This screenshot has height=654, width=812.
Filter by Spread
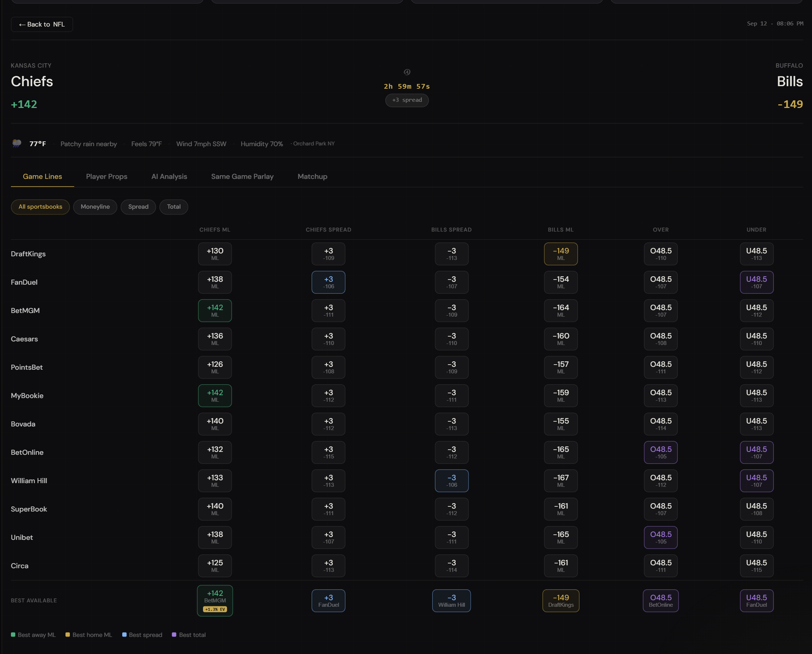(x=138, y=207)
